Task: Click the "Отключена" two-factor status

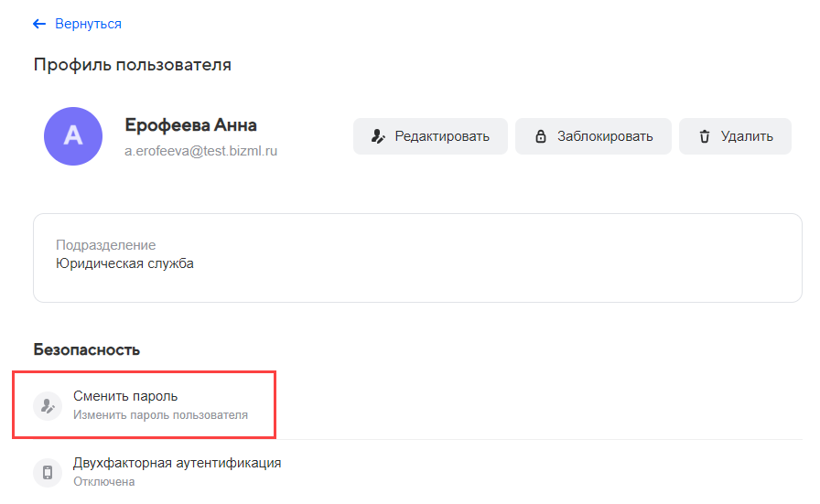Action: tap(103, 481)
